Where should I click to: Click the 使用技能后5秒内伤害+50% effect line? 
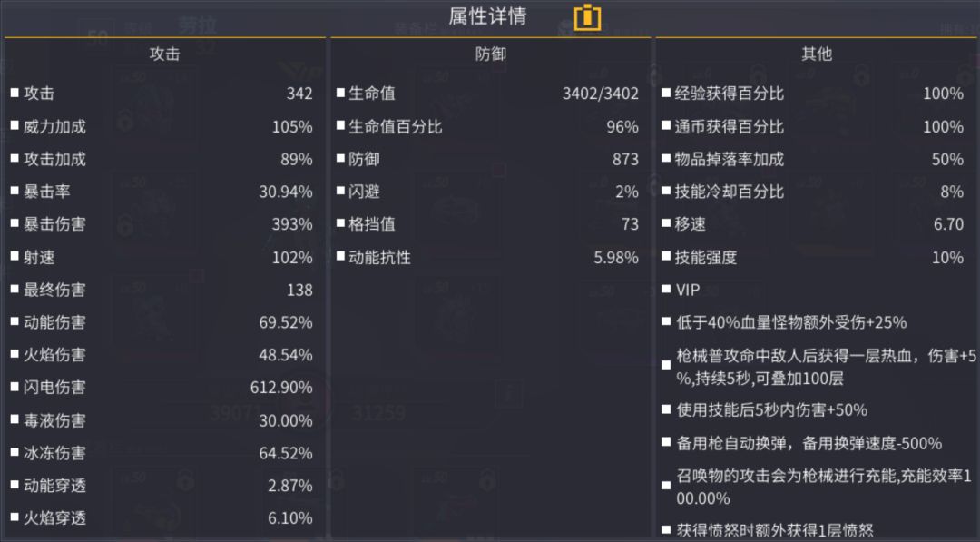pos(772,410)
